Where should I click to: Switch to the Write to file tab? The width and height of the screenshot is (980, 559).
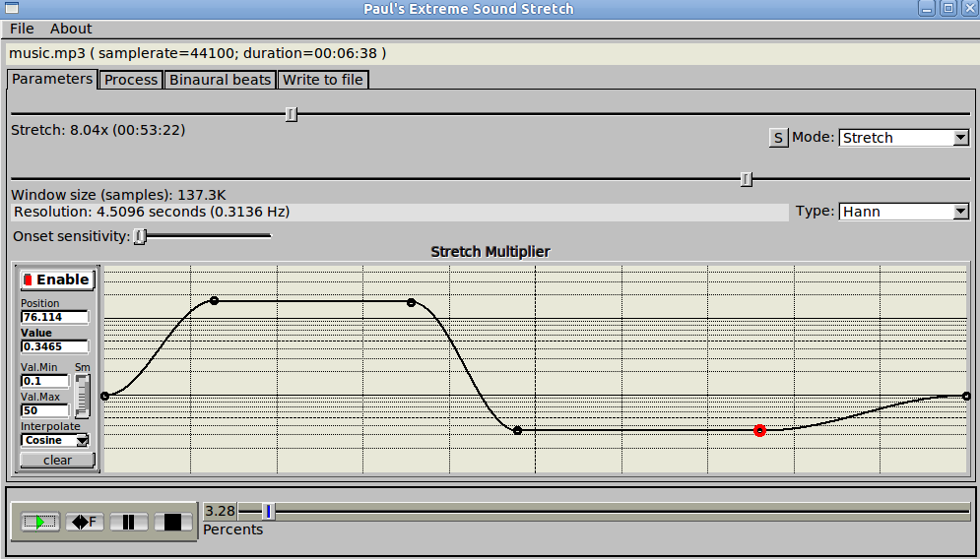click(x=323, y=80)
